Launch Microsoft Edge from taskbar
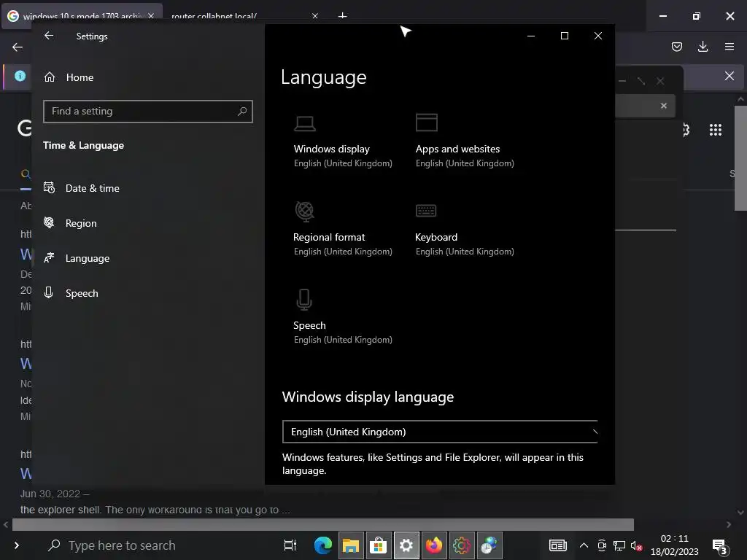747x560 pixels. tap(322, 545)
